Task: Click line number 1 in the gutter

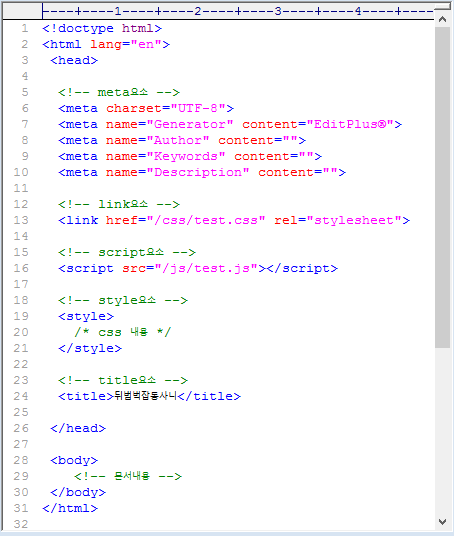Action: 25,28
